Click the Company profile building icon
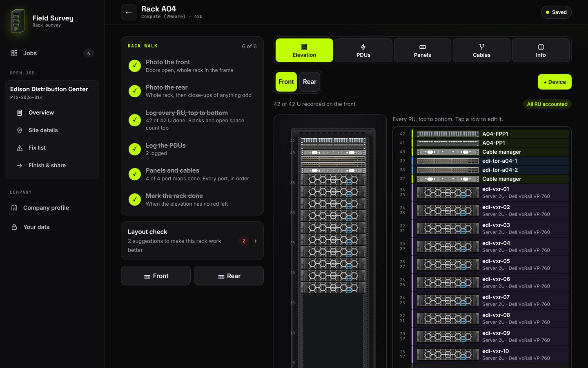This screenshot has height=368, width=588. pos(14,208)
